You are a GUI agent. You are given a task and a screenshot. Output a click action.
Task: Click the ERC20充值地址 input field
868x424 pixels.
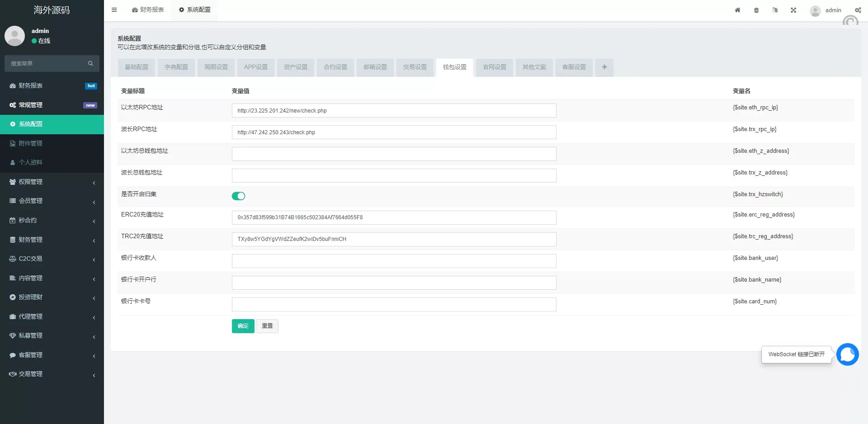[394, 217]
